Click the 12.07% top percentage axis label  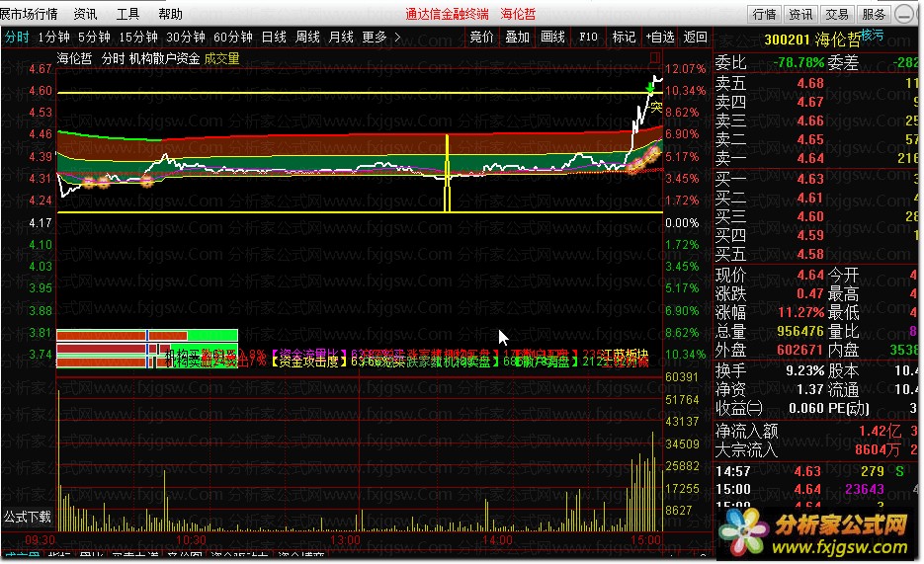[685, 69]
